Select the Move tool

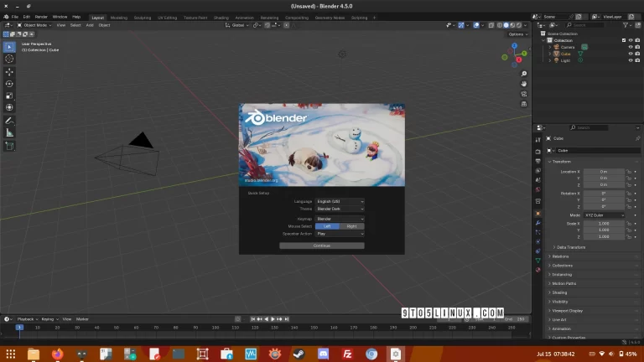tap(9, 72)
